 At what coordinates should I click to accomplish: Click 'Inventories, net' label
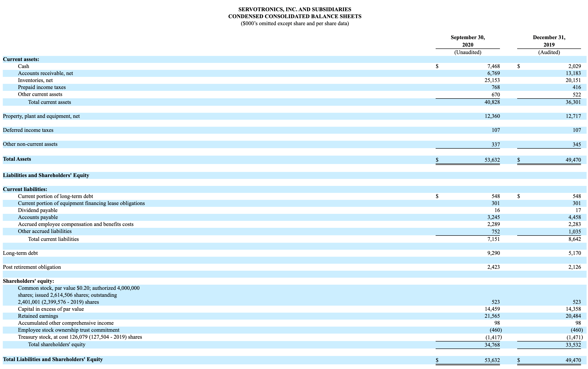[x=35, y=80]
